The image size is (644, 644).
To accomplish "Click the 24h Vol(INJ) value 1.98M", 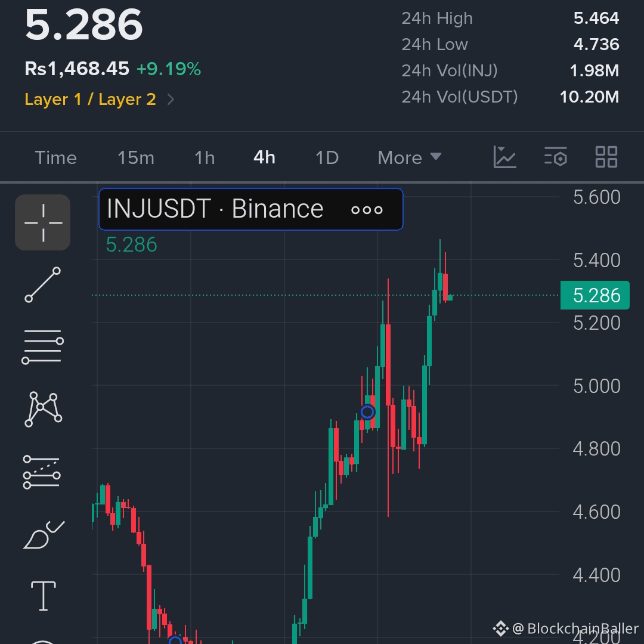I will click(x=595, y=70).
